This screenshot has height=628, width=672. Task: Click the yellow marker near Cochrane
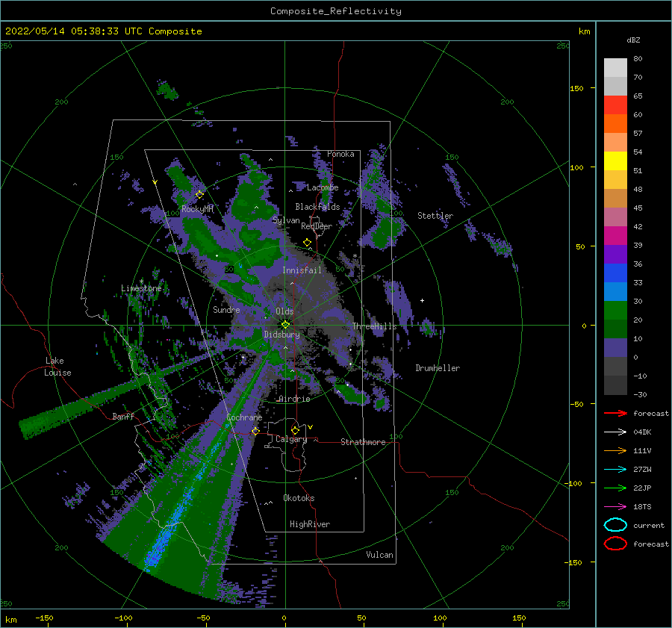pyautogui.click(x=255, y=431)
